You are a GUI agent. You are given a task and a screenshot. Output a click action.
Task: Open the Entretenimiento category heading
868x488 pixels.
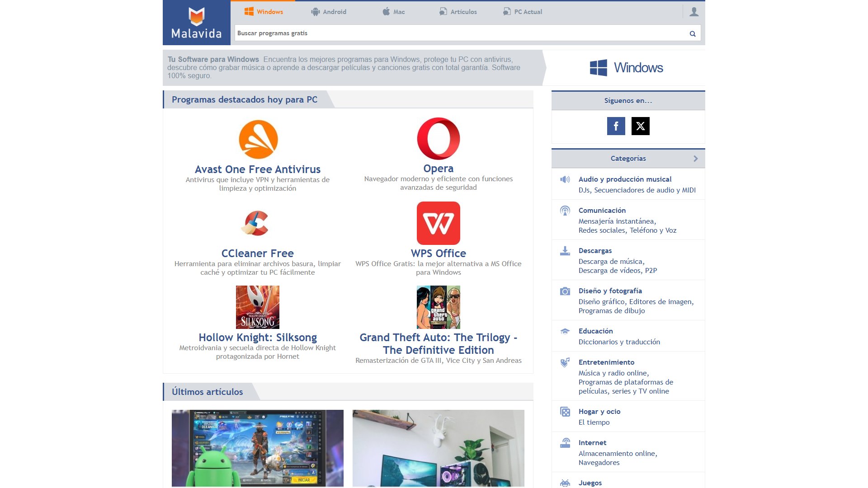coord(606,362)
